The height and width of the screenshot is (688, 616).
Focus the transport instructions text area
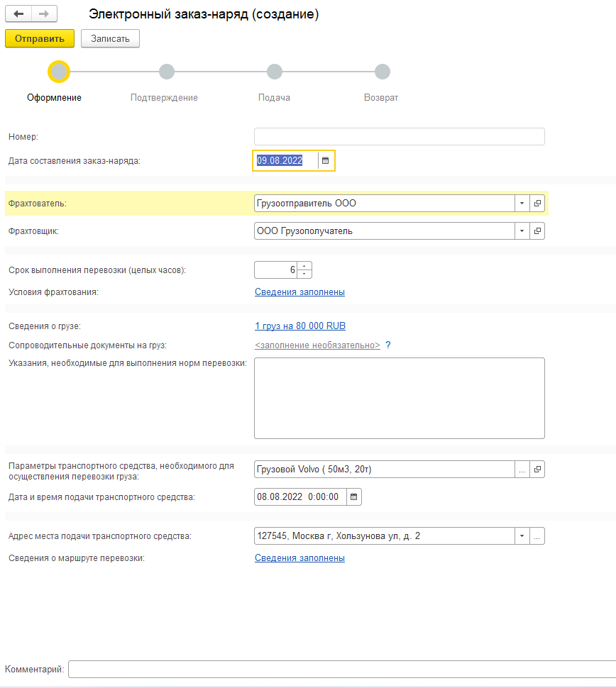click(x=400, y=398)
